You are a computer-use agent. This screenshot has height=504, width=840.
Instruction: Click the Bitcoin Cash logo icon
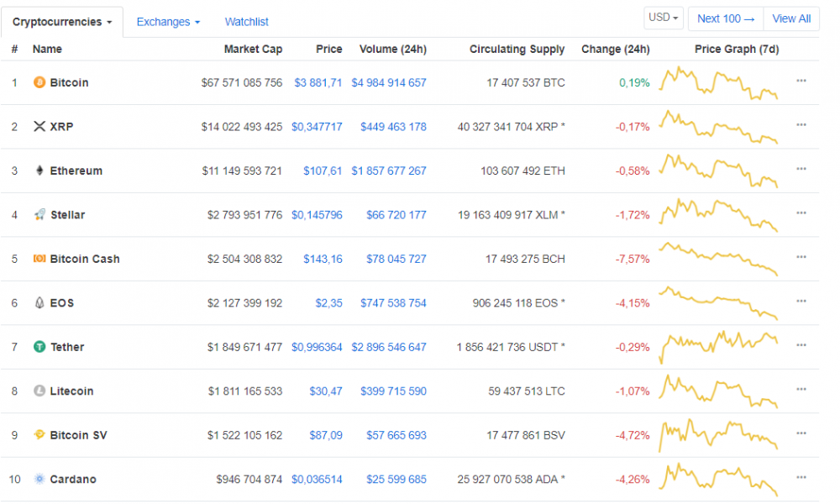(x=39, y=259)
